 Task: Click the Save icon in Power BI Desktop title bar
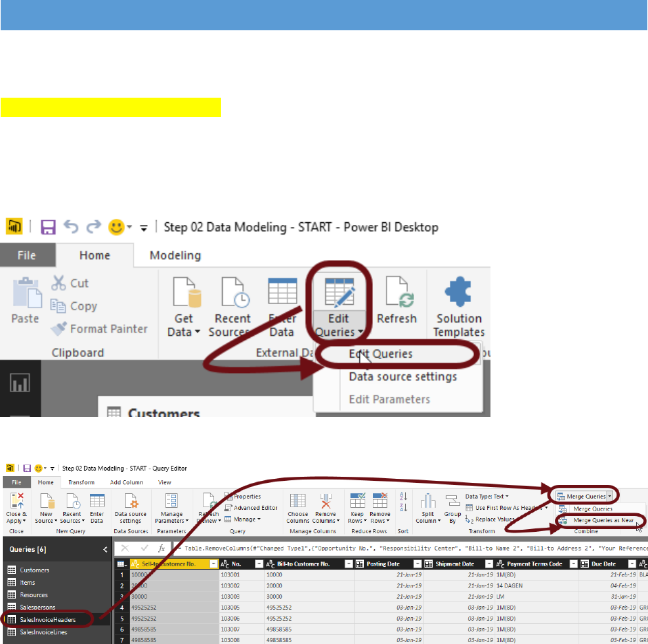coord(48,227)
